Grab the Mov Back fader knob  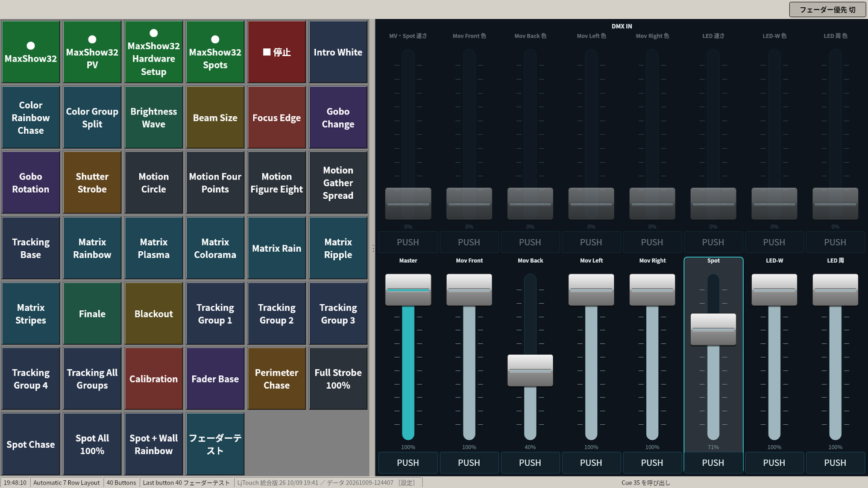pos(530,371)
